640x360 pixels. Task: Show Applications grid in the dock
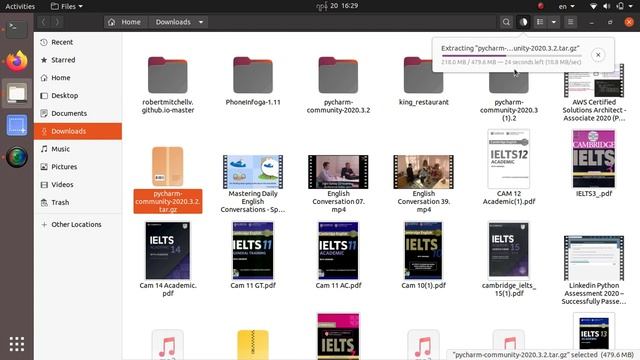[17, 344]
